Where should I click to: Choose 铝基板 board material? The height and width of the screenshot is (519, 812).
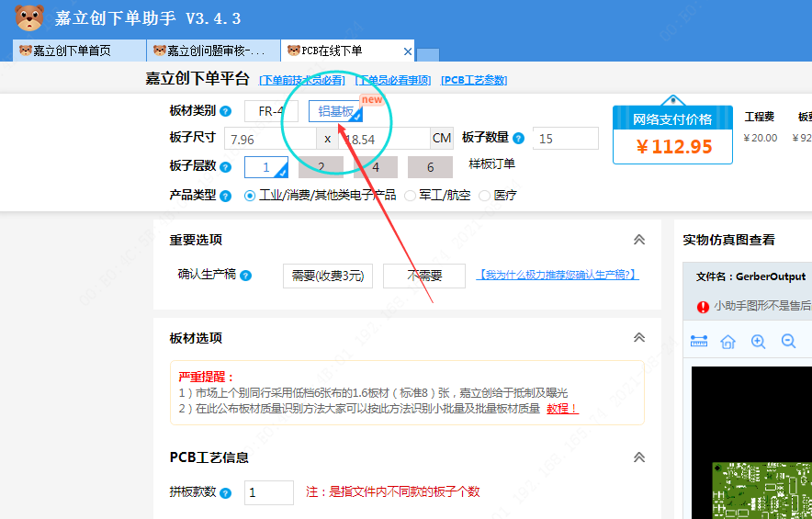coord(336,111)
